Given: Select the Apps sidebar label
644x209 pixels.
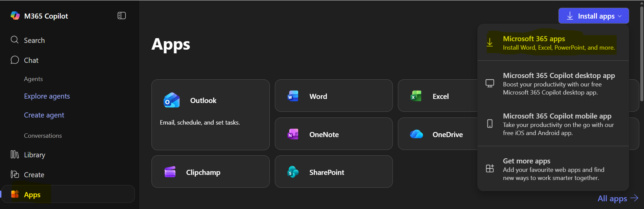Looking at the screenshot, I should point(32,195).
